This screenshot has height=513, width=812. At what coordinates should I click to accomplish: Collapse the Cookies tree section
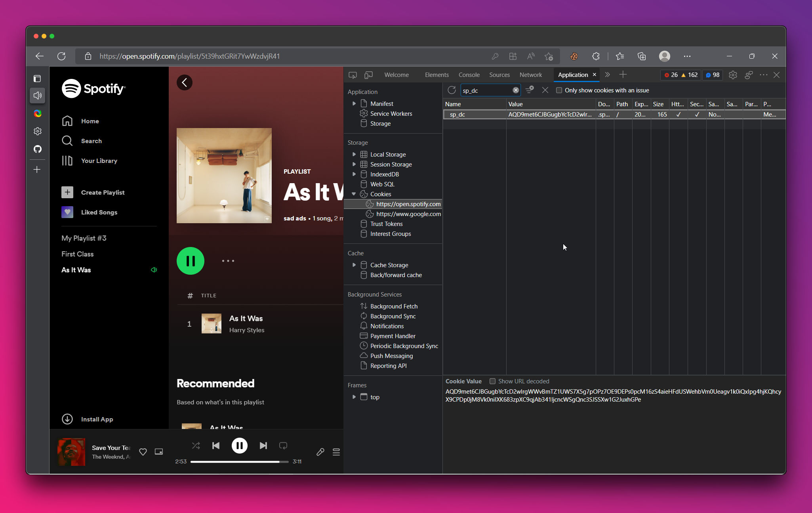point(354,194)
